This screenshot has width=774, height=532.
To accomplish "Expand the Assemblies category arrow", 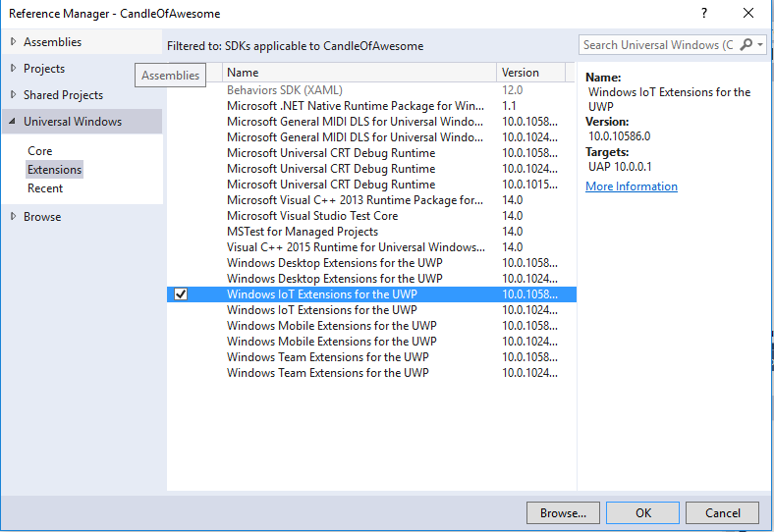I will (x=13, y=42).
